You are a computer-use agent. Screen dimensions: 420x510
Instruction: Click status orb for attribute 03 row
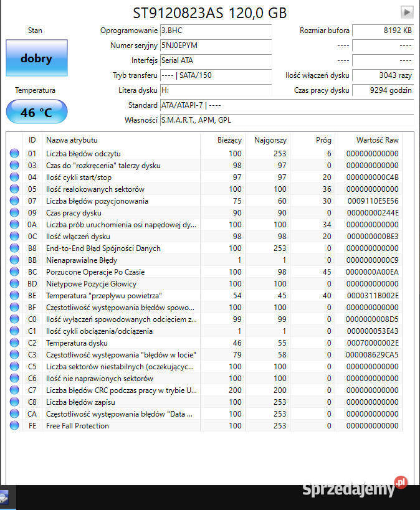(x=14, y=165)
